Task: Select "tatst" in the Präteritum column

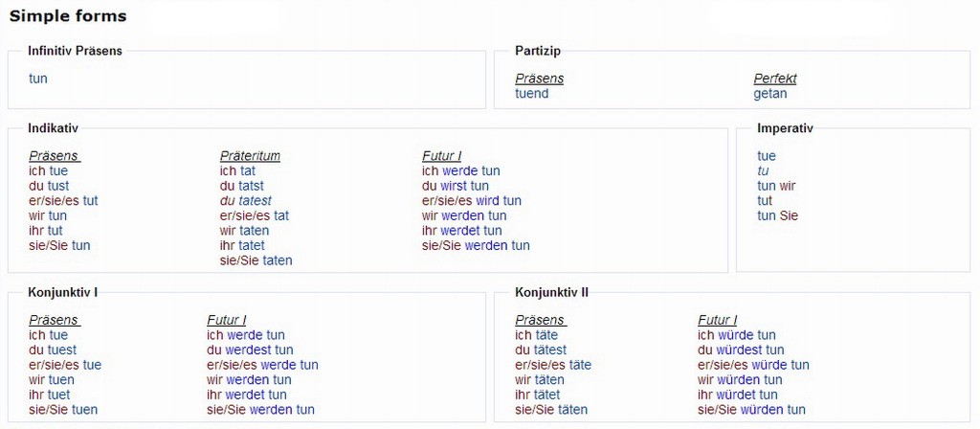Action: tap(251, 186)
